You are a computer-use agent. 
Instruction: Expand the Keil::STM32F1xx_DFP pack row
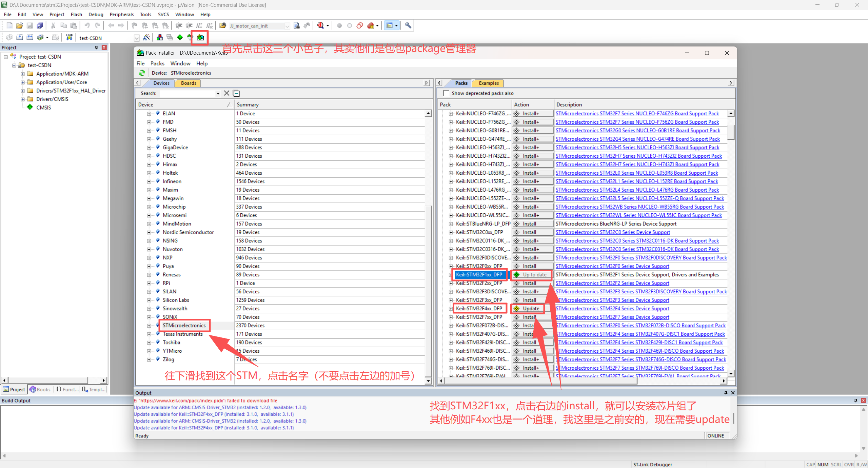(x=451, y=275)
